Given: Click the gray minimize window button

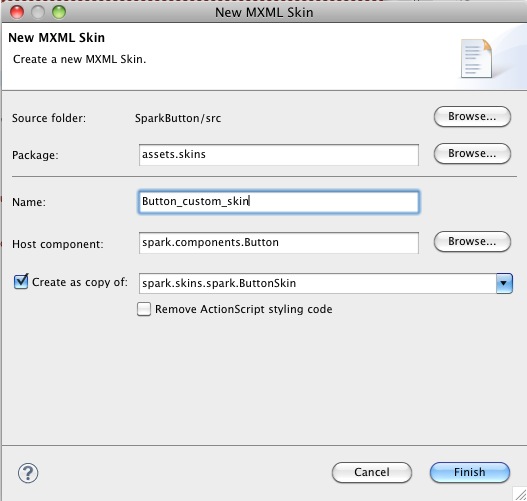Looking at the screenshot, I should pos(38,12).
